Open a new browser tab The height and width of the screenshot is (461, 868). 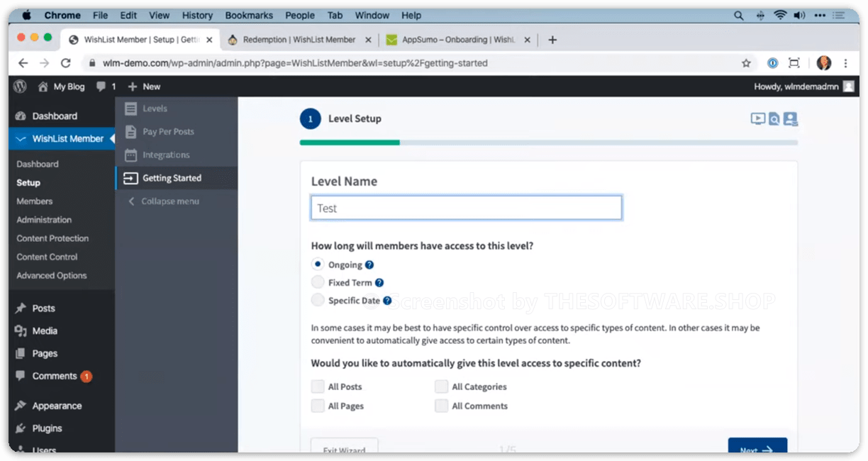click(552, 40)
